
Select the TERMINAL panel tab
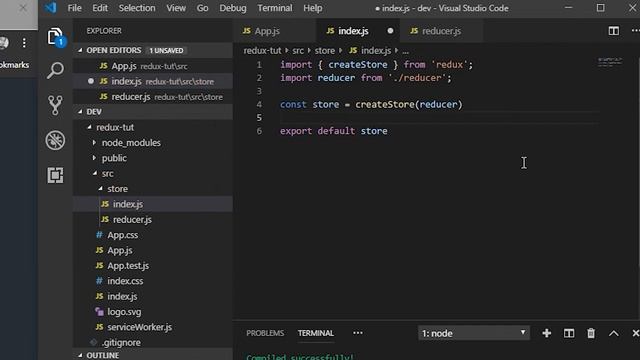[316, 333]
